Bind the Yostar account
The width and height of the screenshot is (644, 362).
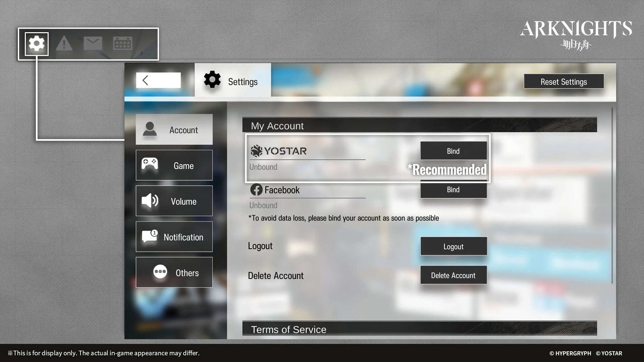(453, 151)
